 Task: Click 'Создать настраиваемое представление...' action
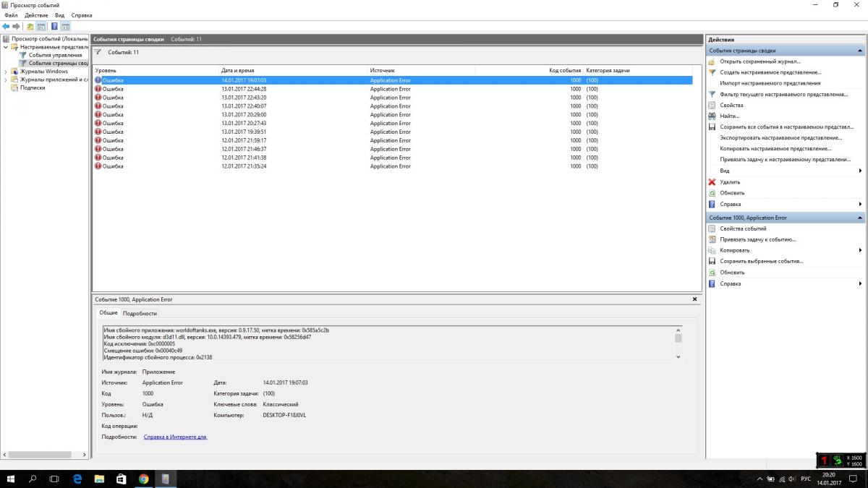770,72
